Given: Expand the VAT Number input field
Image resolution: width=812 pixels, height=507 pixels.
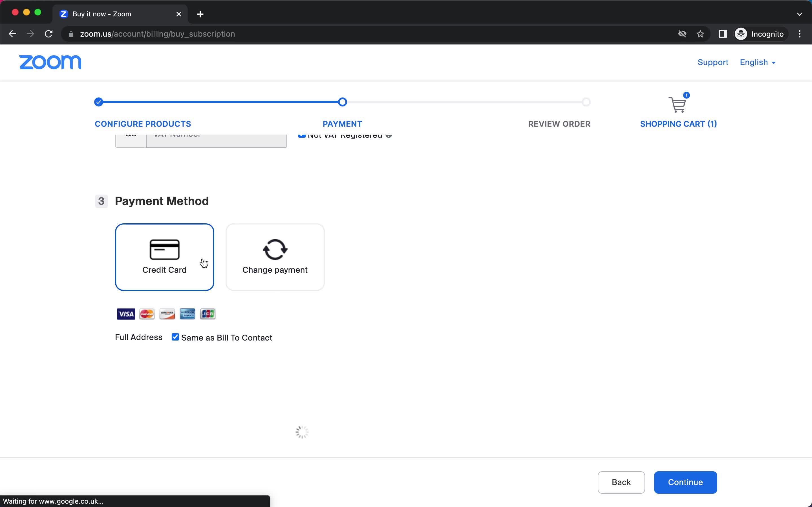Looking at the screenshot, I should pyautogui.click(x=216, y=135).
